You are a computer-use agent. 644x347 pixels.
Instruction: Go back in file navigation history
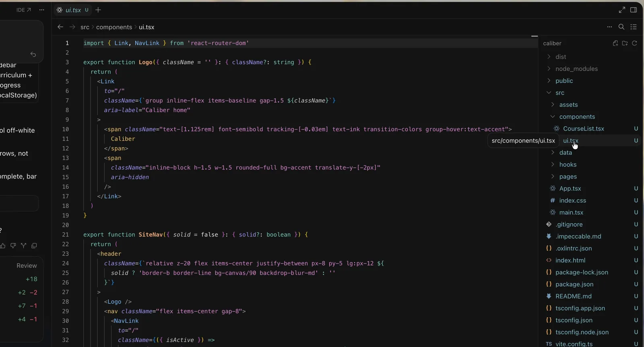(x=60, y=27)
